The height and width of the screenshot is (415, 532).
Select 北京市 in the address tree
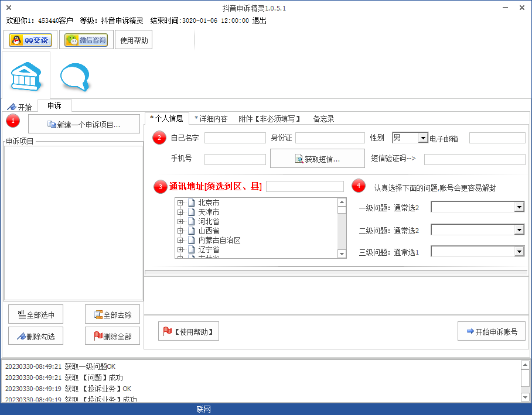209,203
